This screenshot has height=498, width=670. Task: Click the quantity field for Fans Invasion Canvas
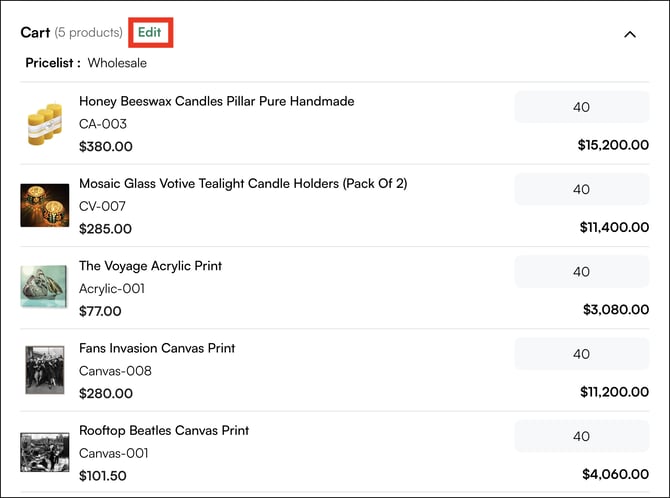[581, 354]
